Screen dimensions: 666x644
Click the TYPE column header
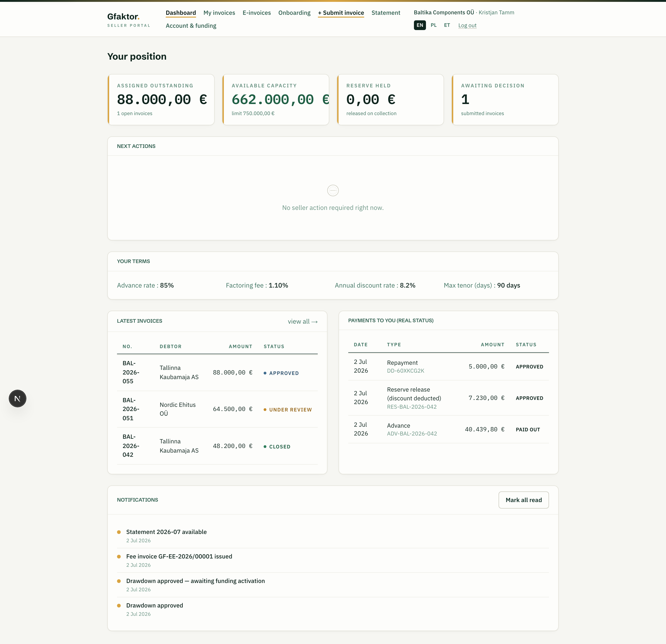[394, 344]
